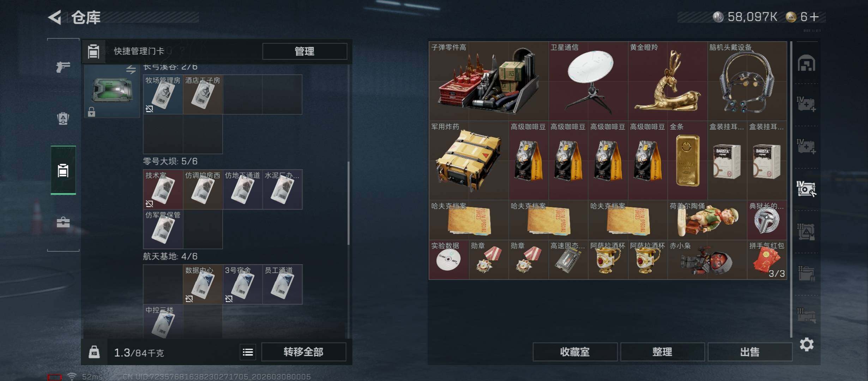The width and height of the screenshot is (868, 381).
Task: Open the list view icon beside 转移全部
Action: tap(248, 352)
